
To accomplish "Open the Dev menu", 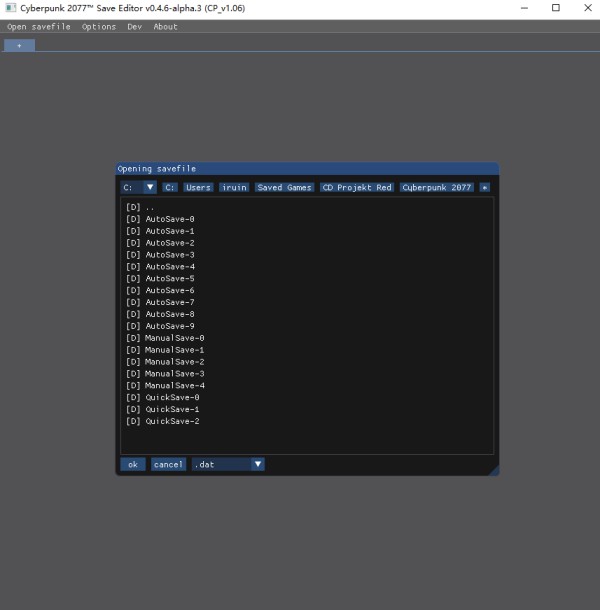I will pyautogui.click(x=135, y=27).
